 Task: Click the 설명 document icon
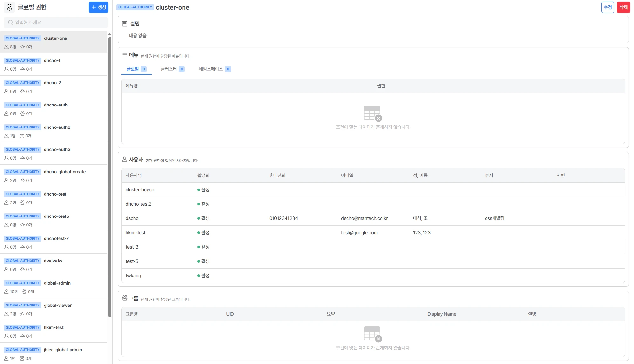click(125, 24)
